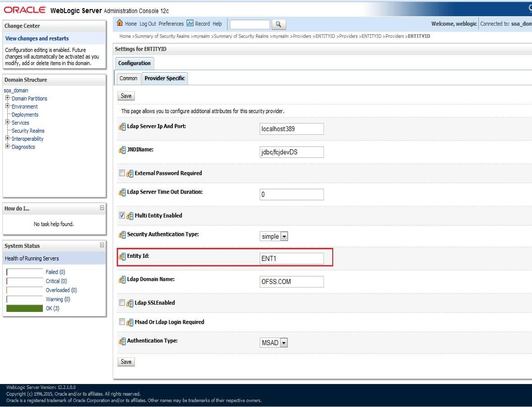Image resolution: width=532 pixels, height=407 pixels.
Task: Open Security Realms in Domain Structure
Action: pyautogui.click(x=28, y=131)
